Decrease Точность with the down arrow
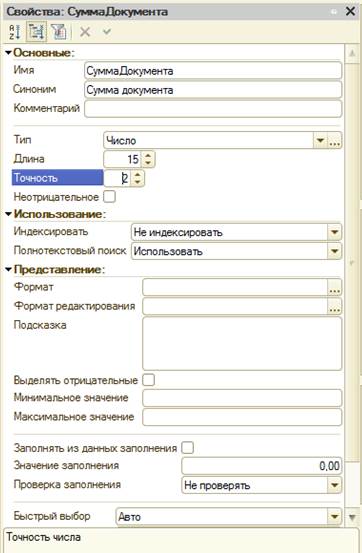362x553 pixels. click(x=138, y=182)
